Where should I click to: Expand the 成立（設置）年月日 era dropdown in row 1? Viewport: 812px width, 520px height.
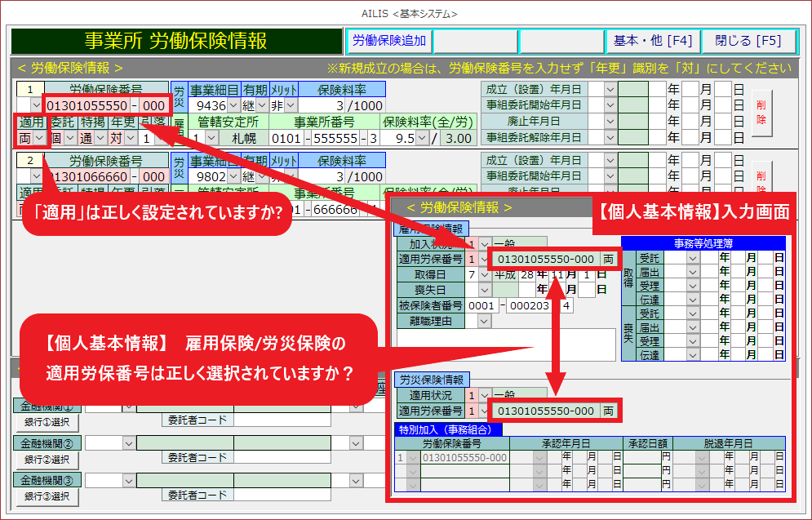pyautogui.click(x=610, y=89)
